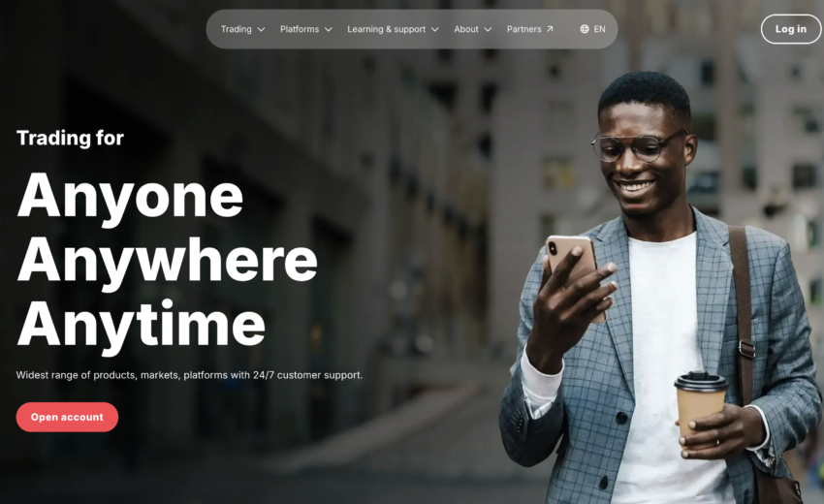Click the 24/7 customer support tagline
Image resolution: width=824 pixels, height=504 pixels.
pos(189,375)
